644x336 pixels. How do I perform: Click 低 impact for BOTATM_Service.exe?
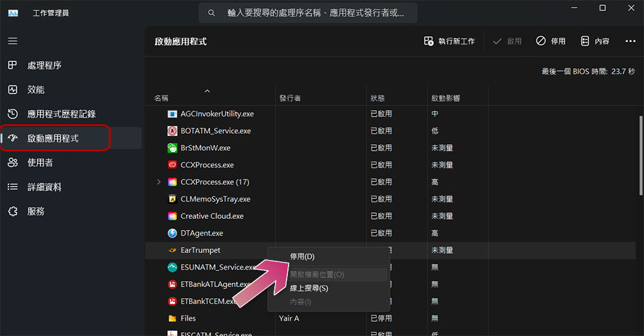[435, 131]
